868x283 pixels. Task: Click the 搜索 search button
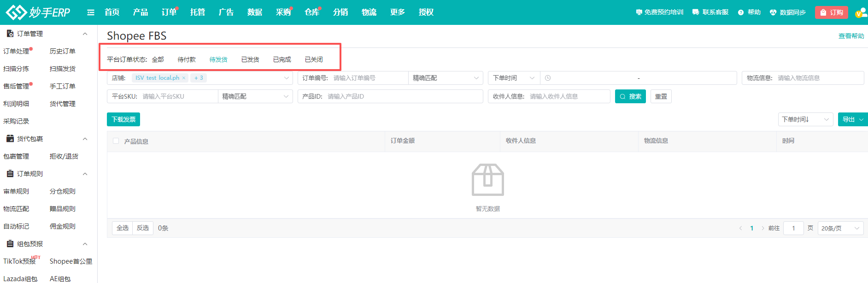pos(630,96)
